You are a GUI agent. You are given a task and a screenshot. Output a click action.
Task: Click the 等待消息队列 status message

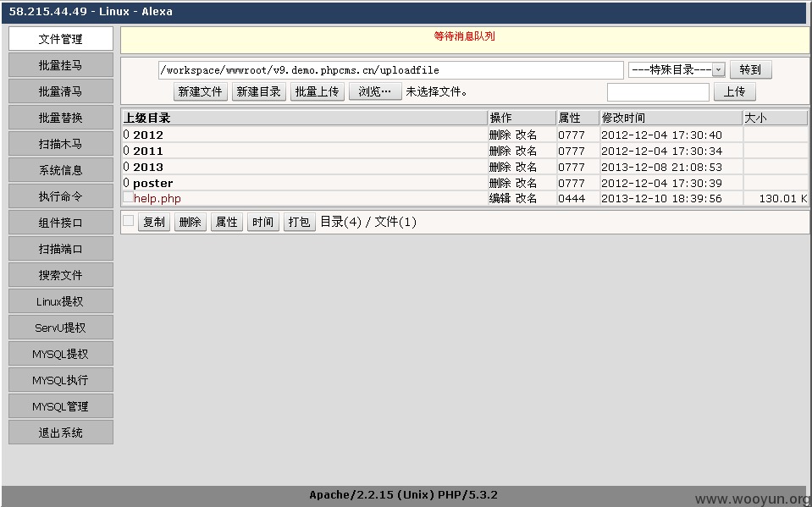(465, 36)
